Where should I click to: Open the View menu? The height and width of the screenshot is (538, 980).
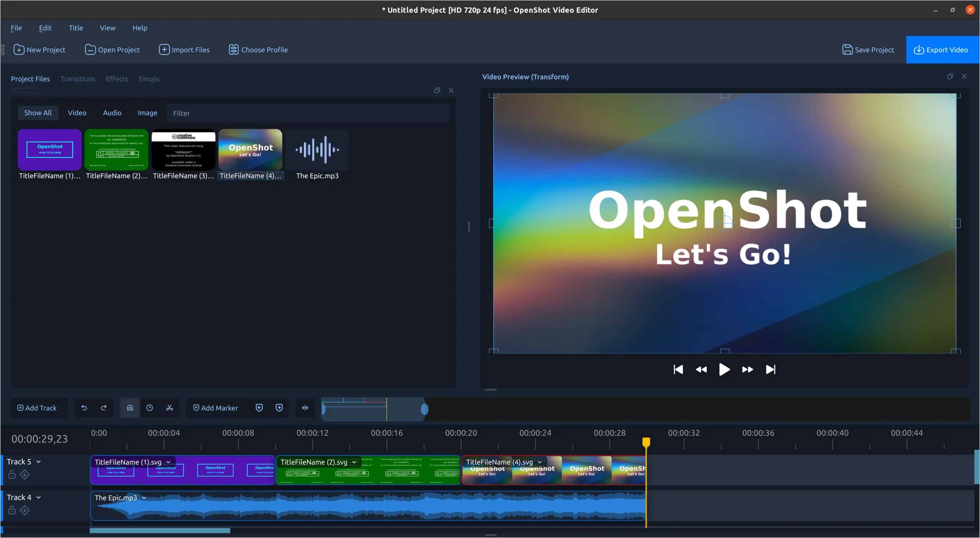tap(108, 28)
